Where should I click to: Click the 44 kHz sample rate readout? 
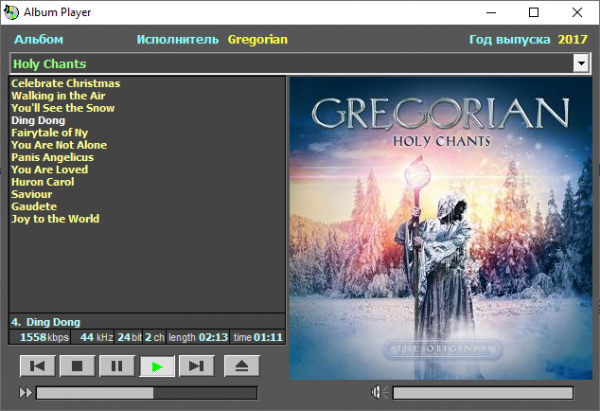click(96, 337)
